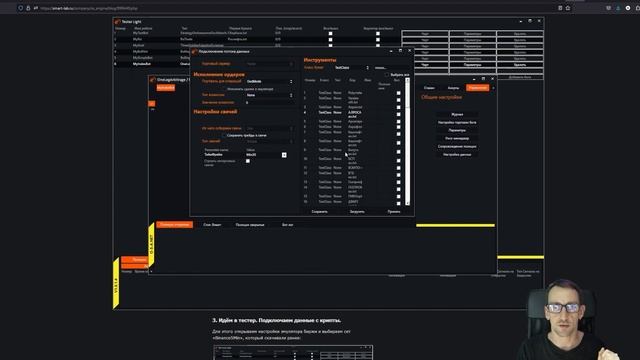Open the TestClass securities class dropdown

point(352,68)
